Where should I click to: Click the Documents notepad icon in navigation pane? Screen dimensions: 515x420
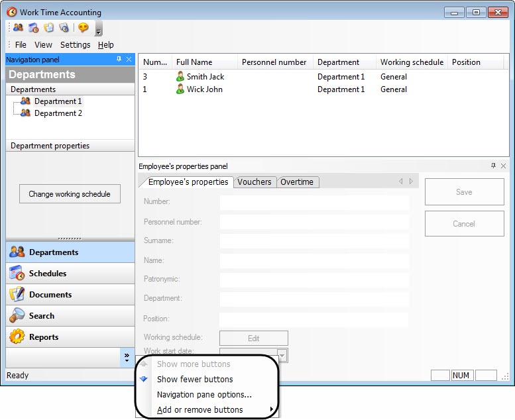click(x=17, y=294)
